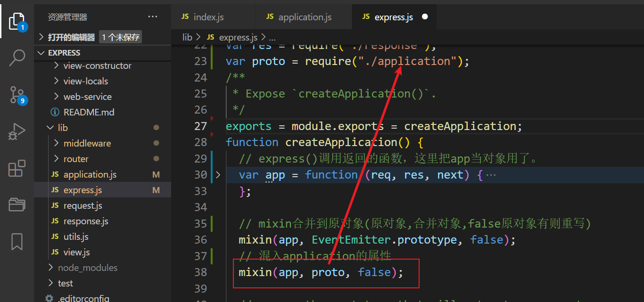Unfold collapsed code at line 30
This screenshot has height=302, width=644.
218,175
